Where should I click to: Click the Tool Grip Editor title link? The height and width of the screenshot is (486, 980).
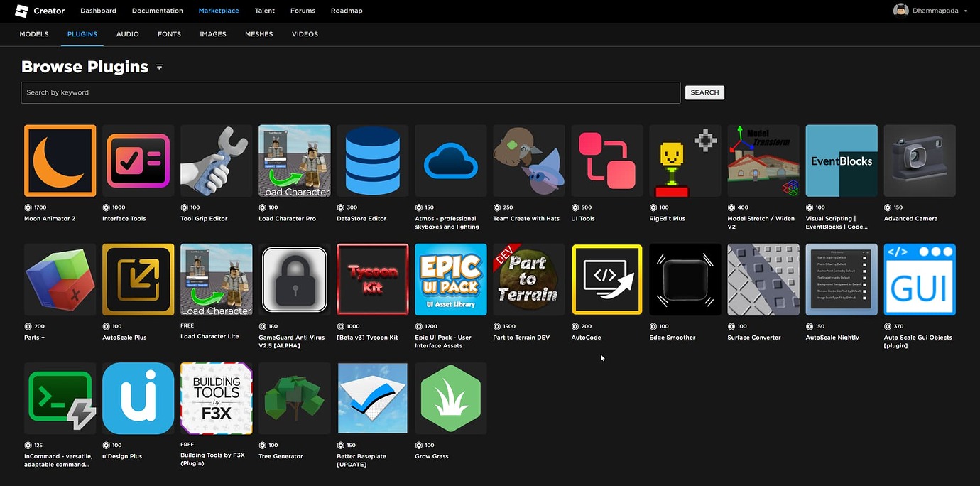(x=204, y=219)
